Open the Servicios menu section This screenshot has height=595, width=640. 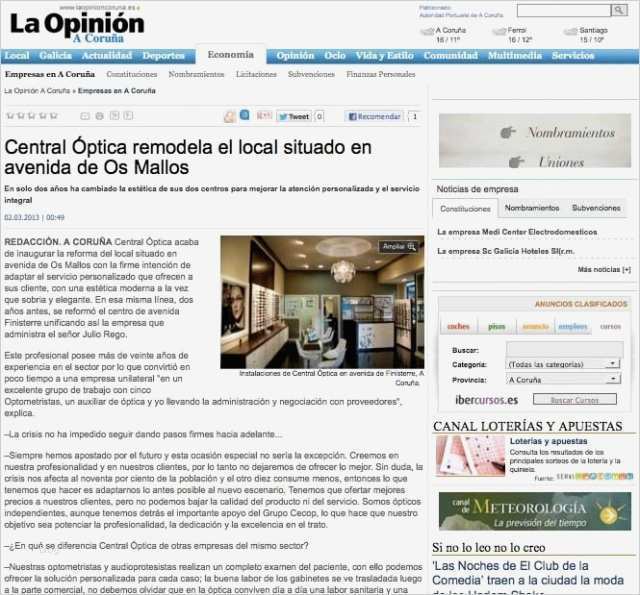click(x=573, y=56)
